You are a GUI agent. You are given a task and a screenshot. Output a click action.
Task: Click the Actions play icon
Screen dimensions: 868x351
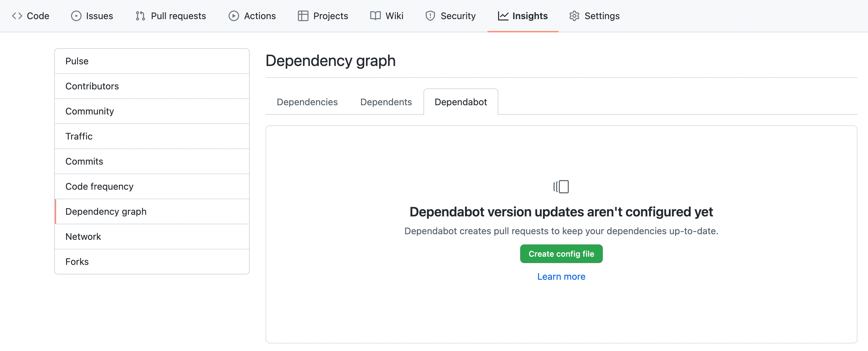click(234, 16)
